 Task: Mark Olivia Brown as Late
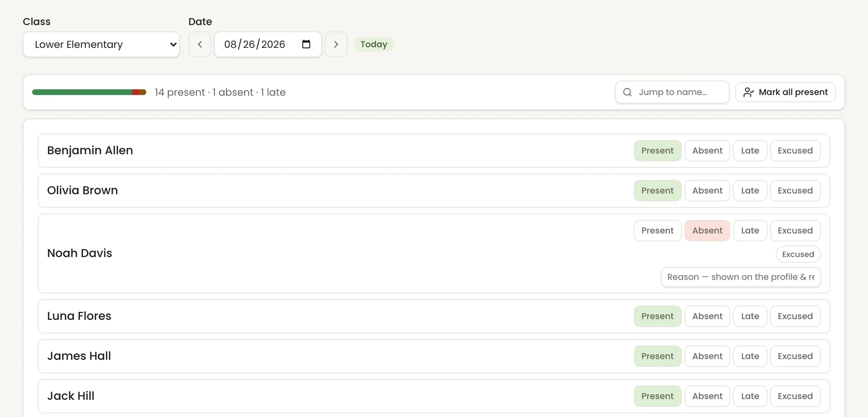[x=750, y=191]
